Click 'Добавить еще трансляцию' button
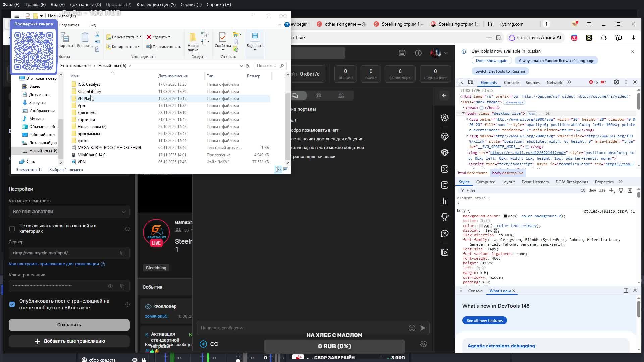Viewport: 644px width, 362px height. (x=69, y=341)
